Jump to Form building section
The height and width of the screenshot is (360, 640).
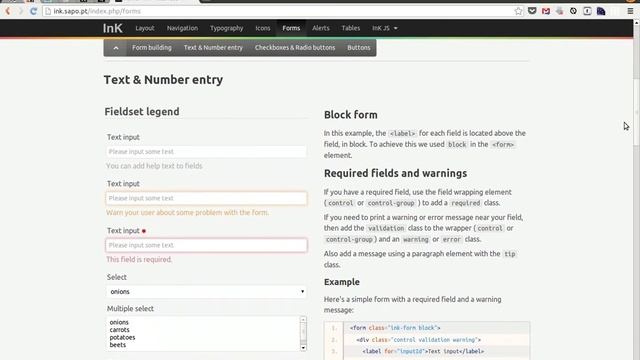coord(152,48)
